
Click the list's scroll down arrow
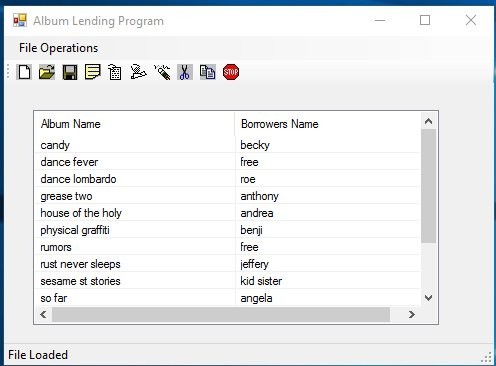coord(429,298)
